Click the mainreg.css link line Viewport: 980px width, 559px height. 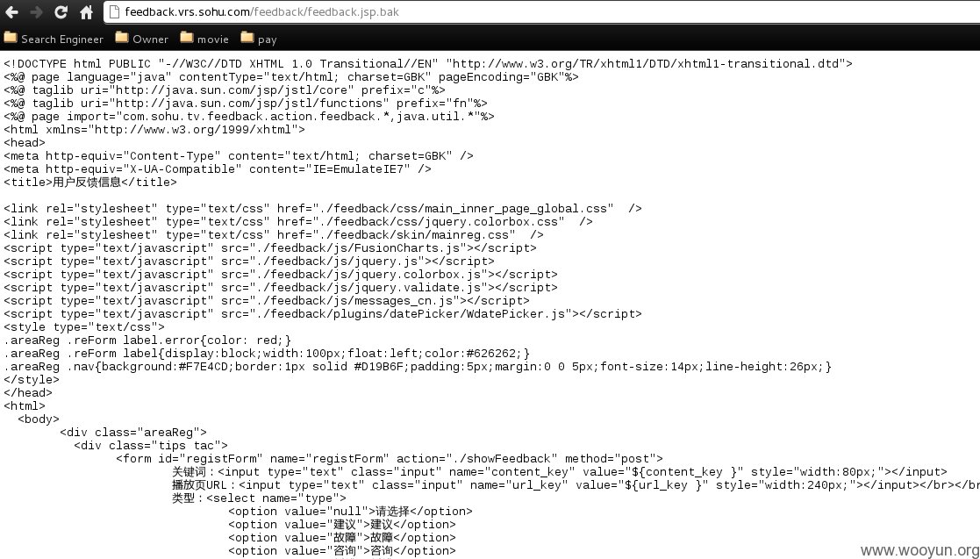274,234
